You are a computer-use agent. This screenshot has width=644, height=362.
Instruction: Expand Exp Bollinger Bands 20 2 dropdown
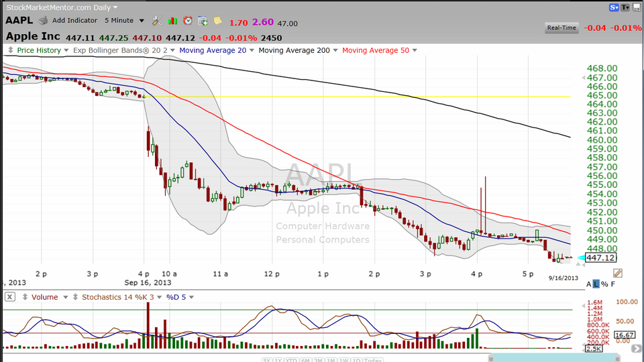(172, 50)
